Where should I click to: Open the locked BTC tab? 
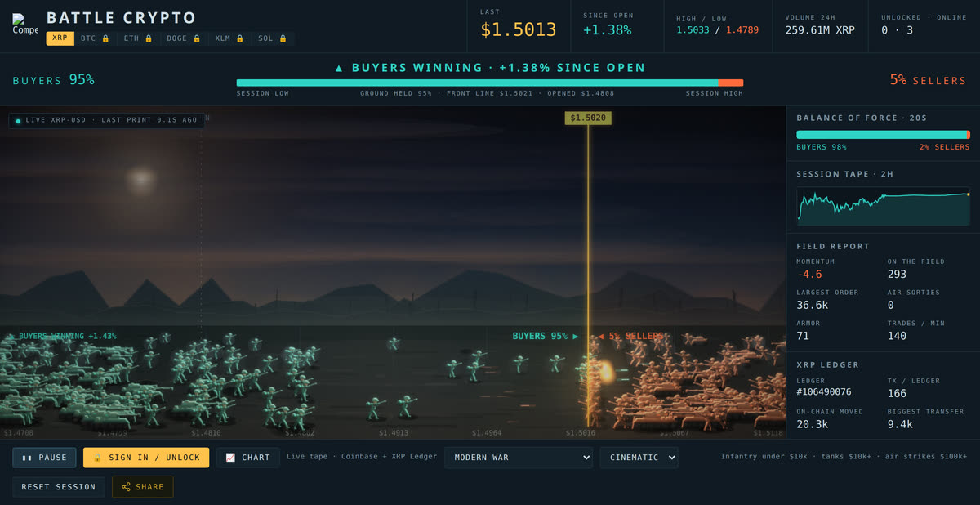pyautogui.click(x=94, y=38)
